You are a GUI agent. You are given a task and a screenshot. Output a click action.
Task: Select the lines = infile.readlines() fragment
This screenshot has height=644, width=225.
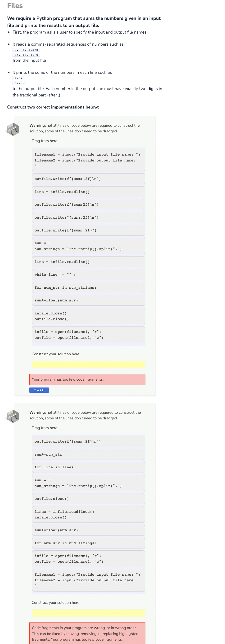tap(88, 515)
